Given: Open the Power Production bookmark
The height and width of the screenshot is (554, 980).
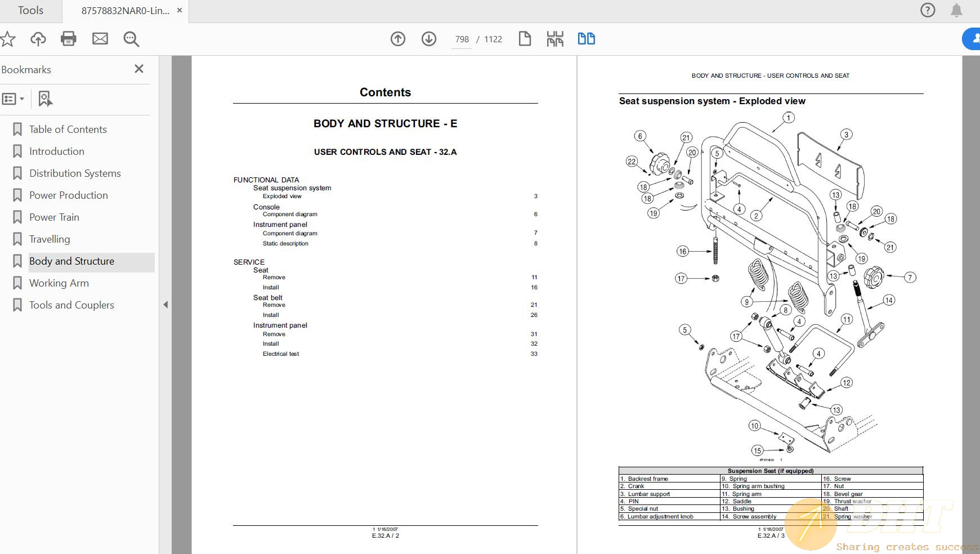Looking at the screenshot, I should click(68, 195).
